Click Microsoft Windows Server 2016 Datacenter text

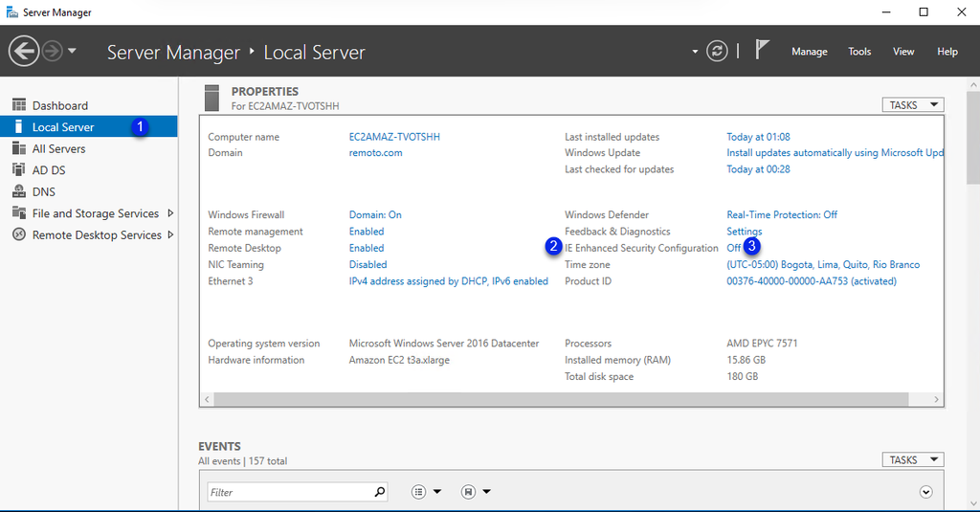[x=444, y=344]
